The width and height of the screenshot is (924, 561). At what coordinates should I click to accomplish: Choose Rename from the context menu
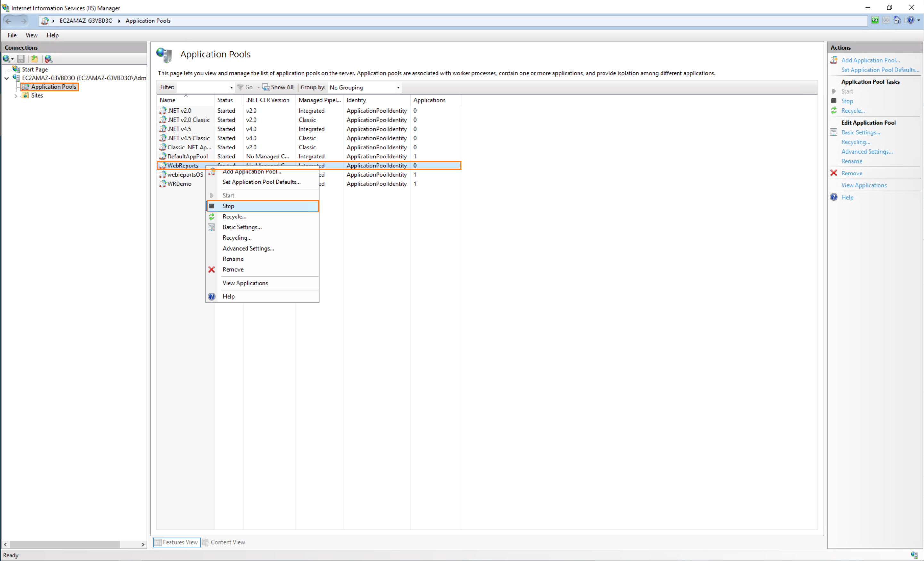(x=262, y=259)
